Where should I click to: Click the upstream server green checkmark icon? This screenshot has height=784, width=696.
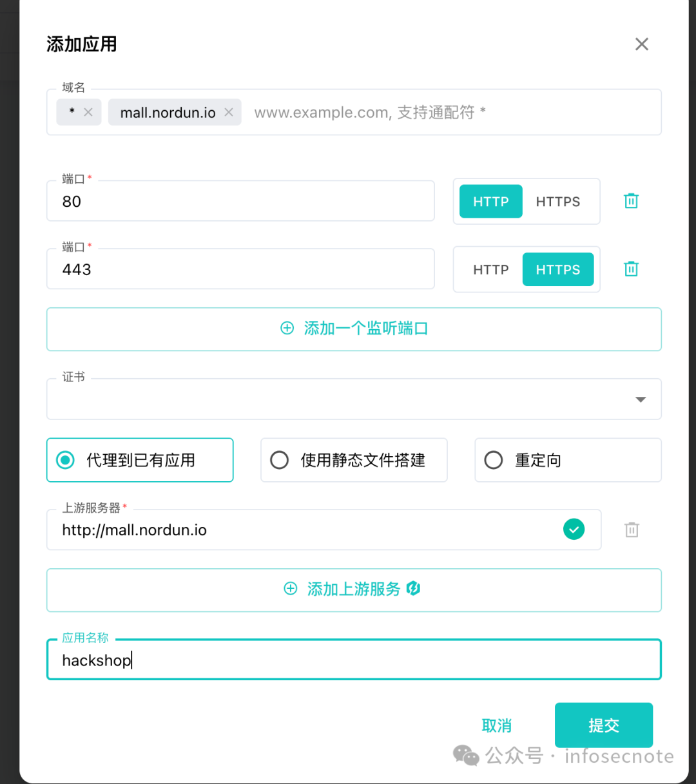point(574,530)
